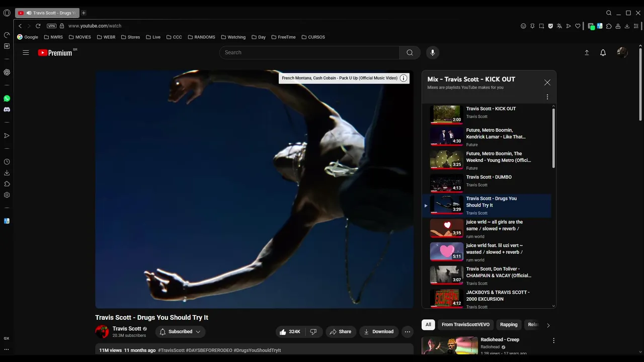The height and width of the screenshot is (362, 644).
Task: Expand the Subscribed notification dropdown
Action: click(x=180, y=332)
